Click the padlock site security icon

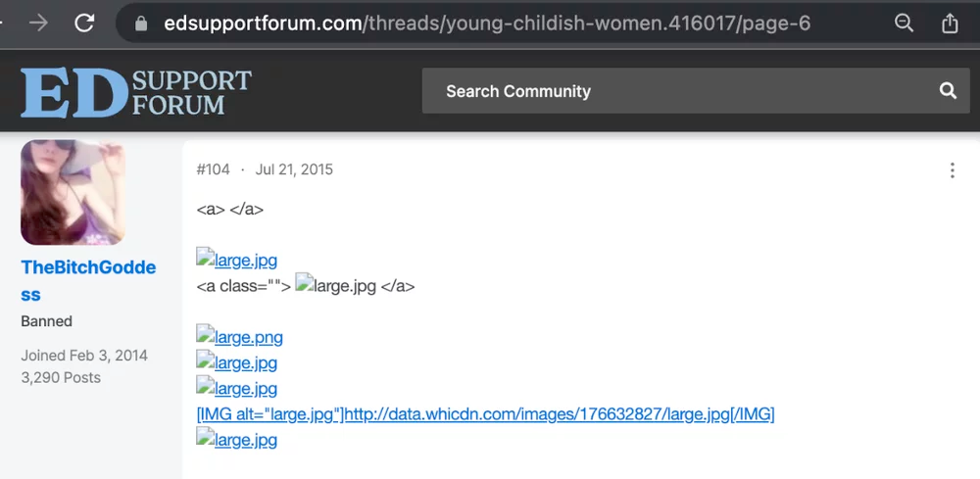pos(141,24)
